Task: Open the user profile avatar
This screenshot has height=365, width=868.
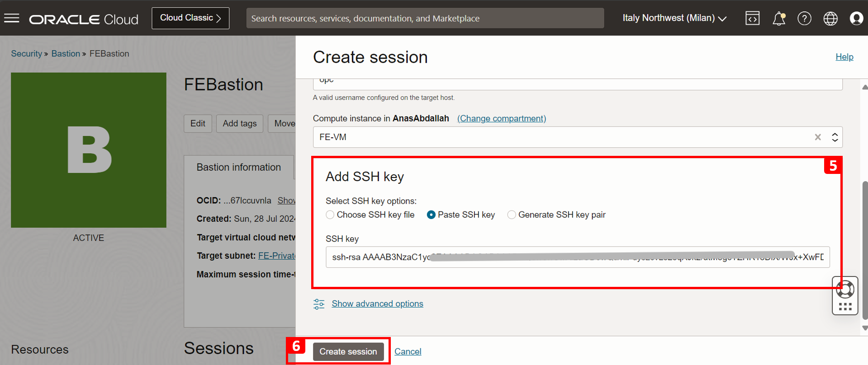Action: point(856,19)
